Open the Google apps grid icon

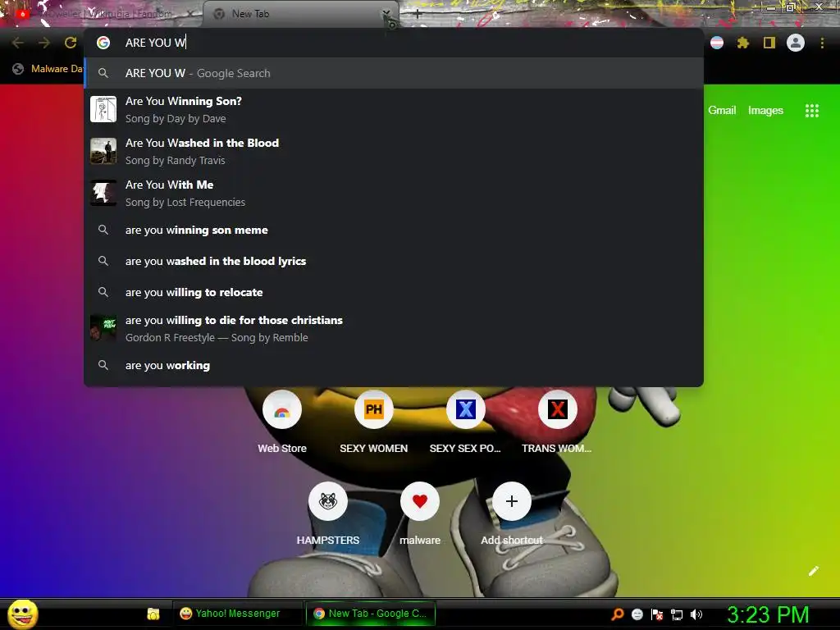tap(812, 111)
